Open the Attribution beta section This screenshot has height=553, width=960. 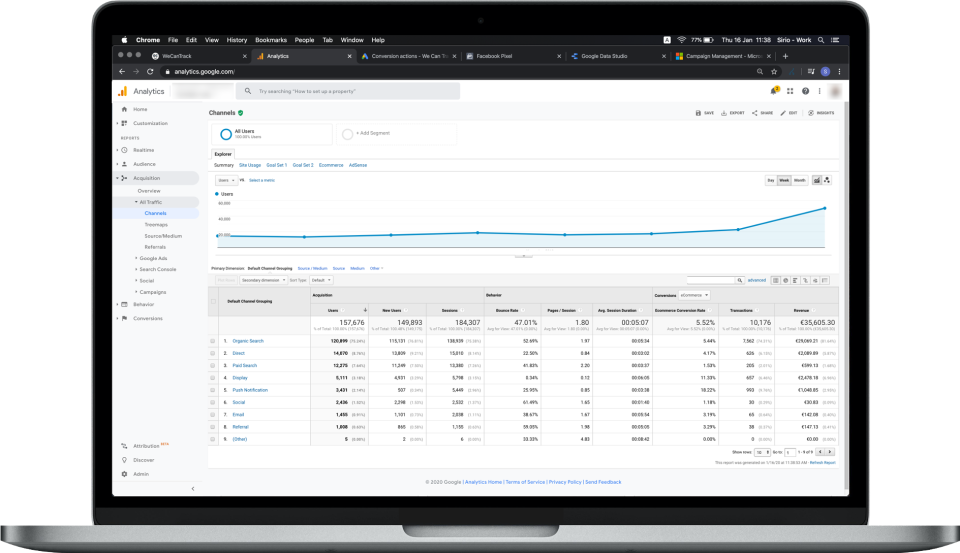(x=145, y=446)
